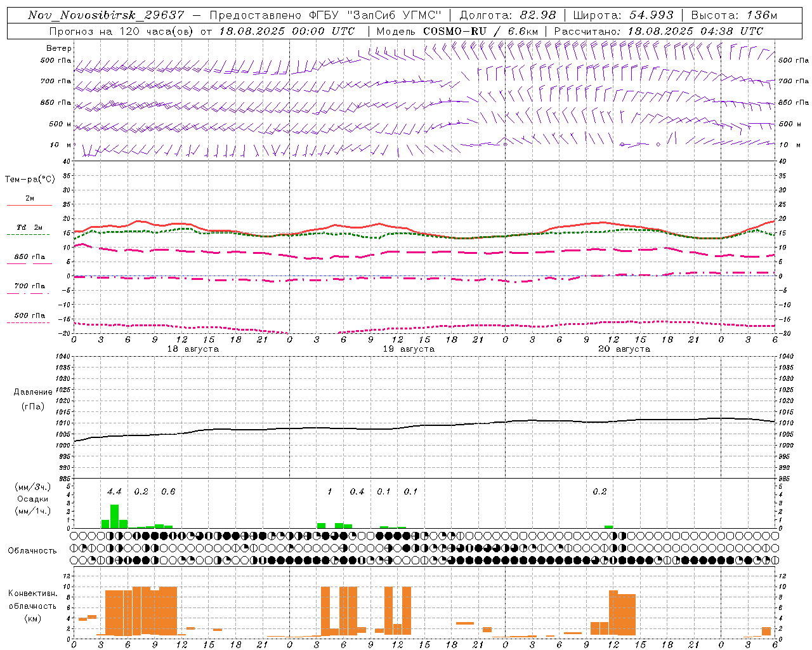Screen dimensions: 812x650
Task: Click the forecast start "18.08.2025 00:00 UTC"
Action: tap(286, 31)
